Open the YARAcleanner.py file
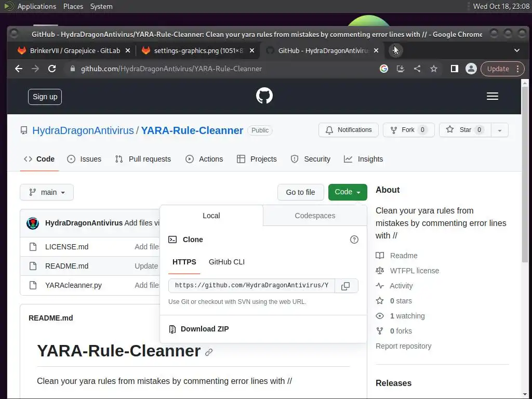Screen dimensions: 532x399 pyautogui.click(x=73, y=285)
